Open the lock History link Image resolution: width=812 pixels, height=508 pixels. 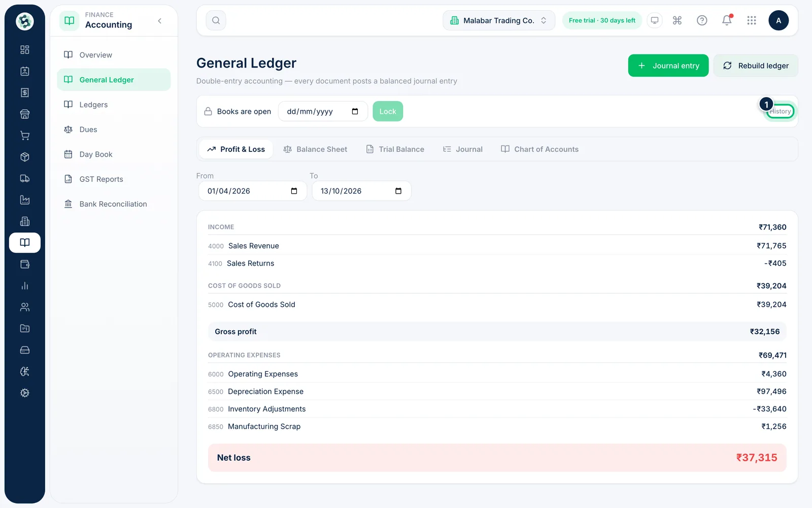point(780,111)
